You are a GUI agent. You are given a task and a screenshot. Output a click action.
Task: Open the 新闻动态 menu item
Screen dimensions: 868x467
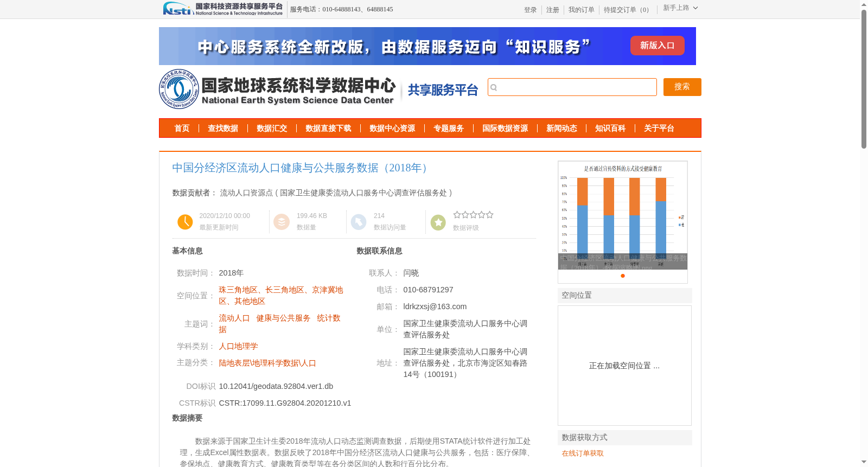561,128
